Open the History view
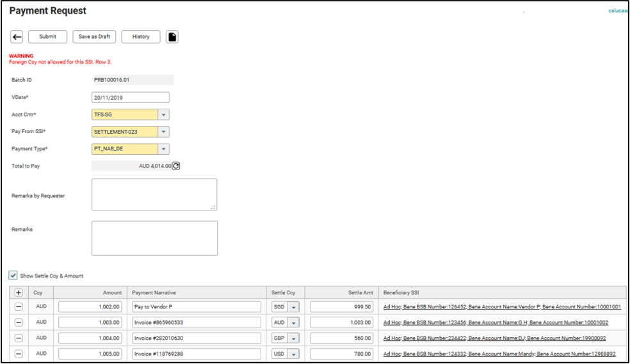 (x=141, y=37)
